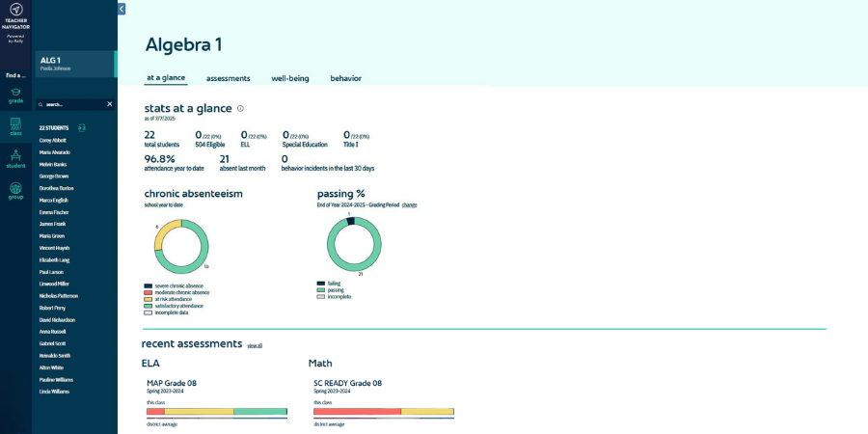Clear the student search with X icon
Screen dimensions: 868x434
pos(109,104)
